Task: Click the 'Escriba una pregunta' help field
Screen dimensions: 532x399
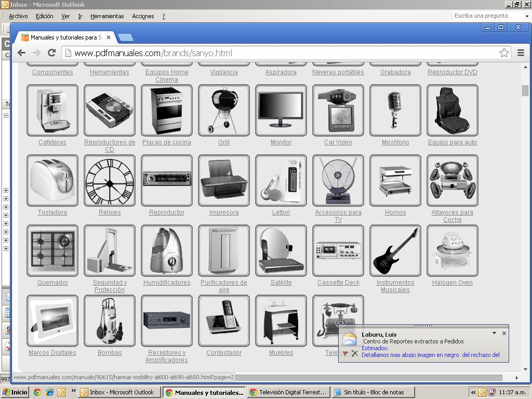Action: tap(488, 16)
